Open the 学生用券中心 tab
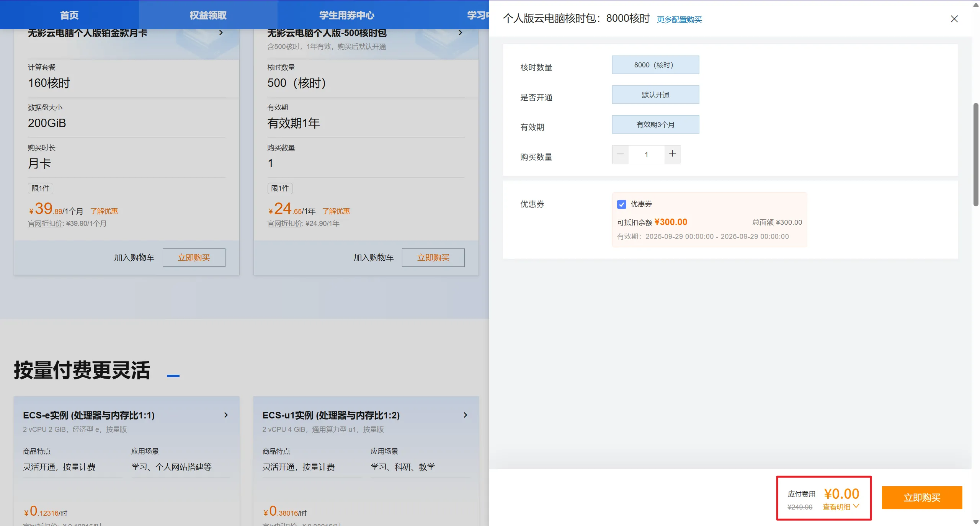This screenshot has height=526, width=980. [x=346, y=15]
